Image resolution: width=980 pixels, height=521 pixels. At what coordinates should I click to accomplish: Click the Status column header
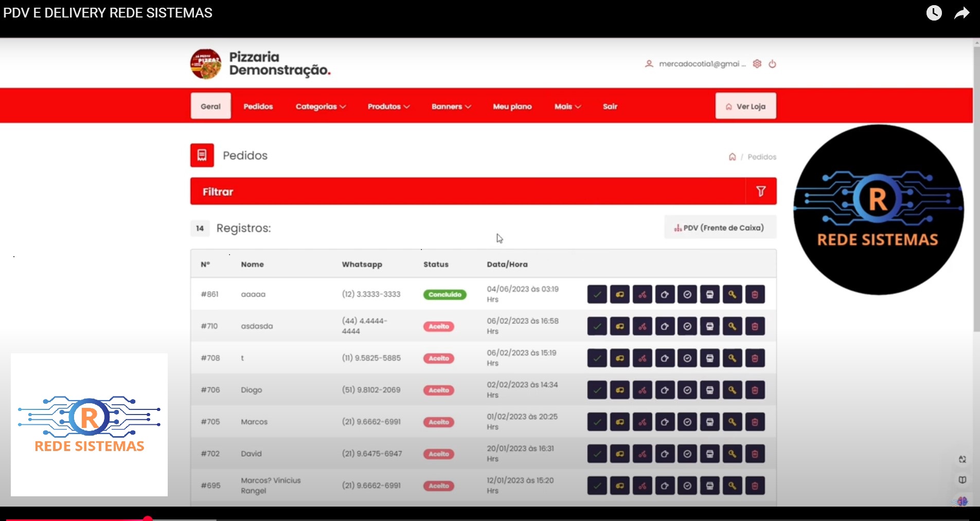pyautogui.click(x=436, y=264)
